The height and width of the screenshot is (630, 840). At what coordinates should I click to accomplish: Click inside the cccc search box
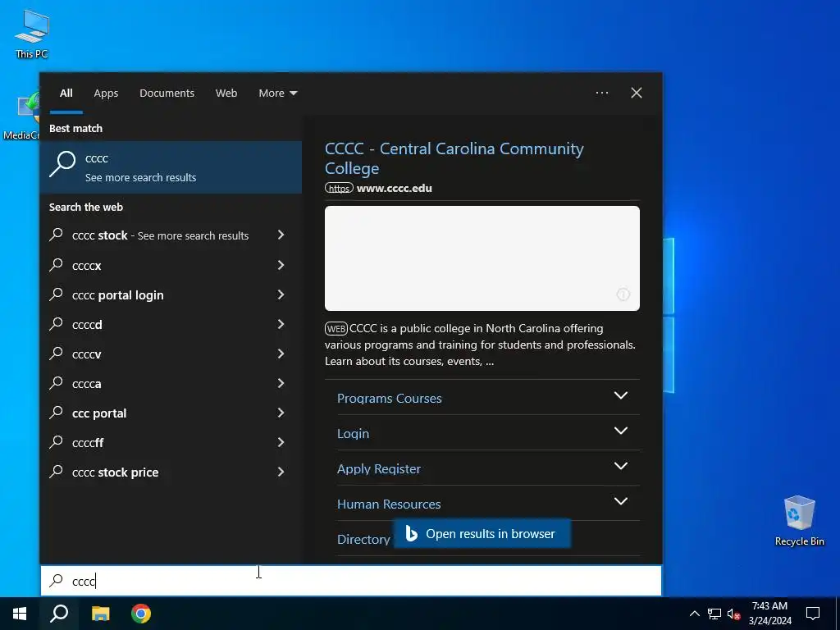351,581
